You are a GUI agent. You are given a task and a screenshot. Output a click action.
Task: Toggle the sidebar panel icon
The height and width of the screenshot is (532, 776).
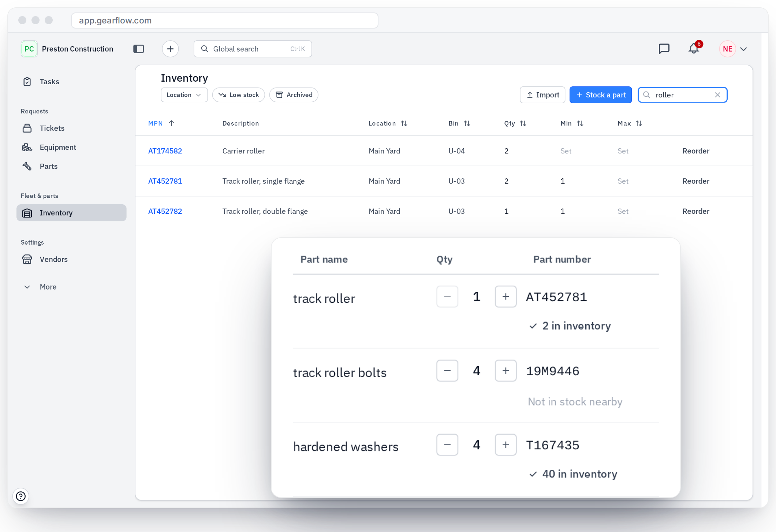138,49
